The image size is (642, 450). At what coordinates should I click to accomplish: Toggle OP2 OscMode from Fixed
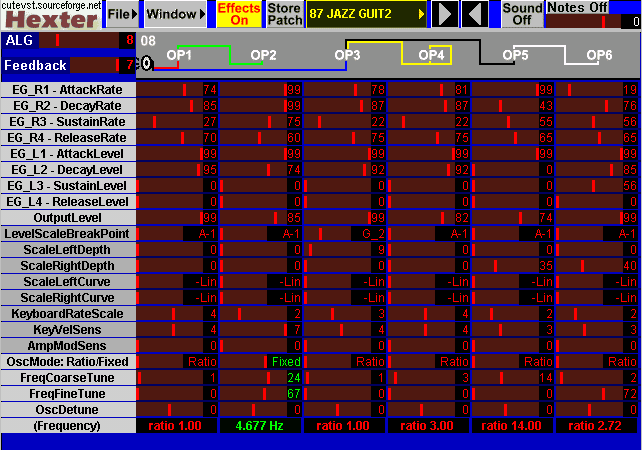(x=260, y=361)
